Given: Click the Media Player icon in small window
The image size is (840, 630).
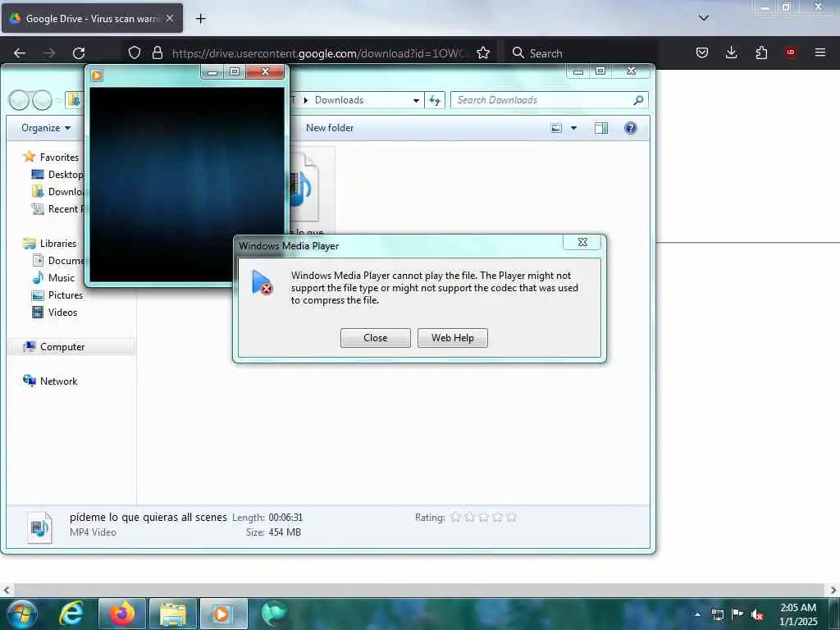Looking at the screenshot, I should [x=97, y=75].
